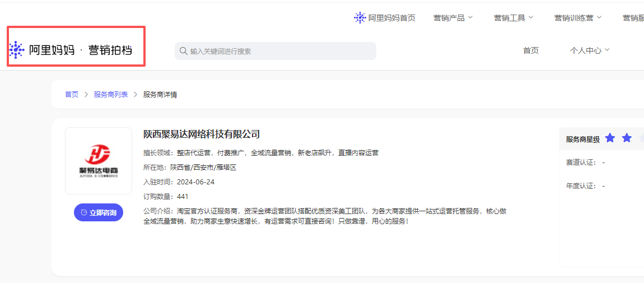Click the breadcrumb arrow after 首页
This screenshot has height=283, width=644.
click(x=86, y=95)
